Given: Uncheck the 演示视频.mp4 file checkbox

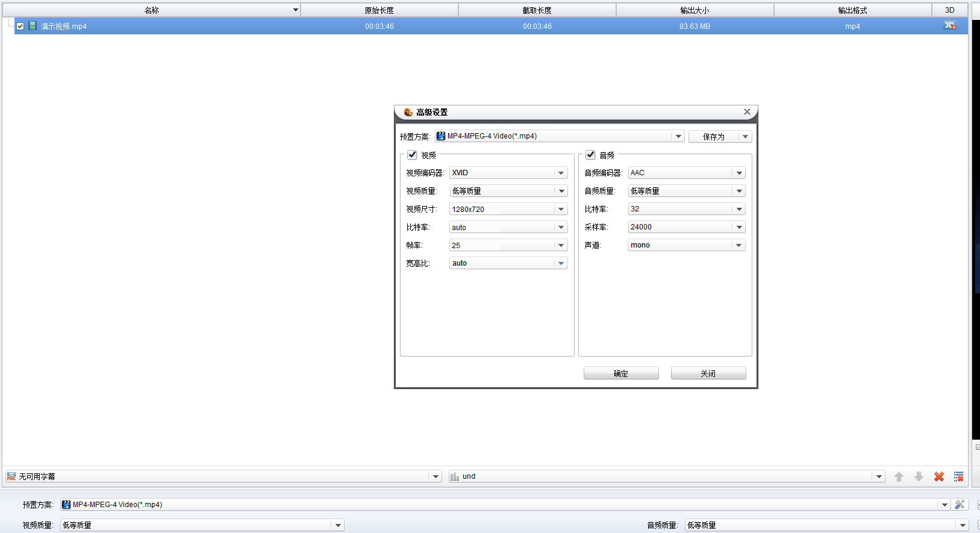Looking at the screenshot, I should 20,26.
